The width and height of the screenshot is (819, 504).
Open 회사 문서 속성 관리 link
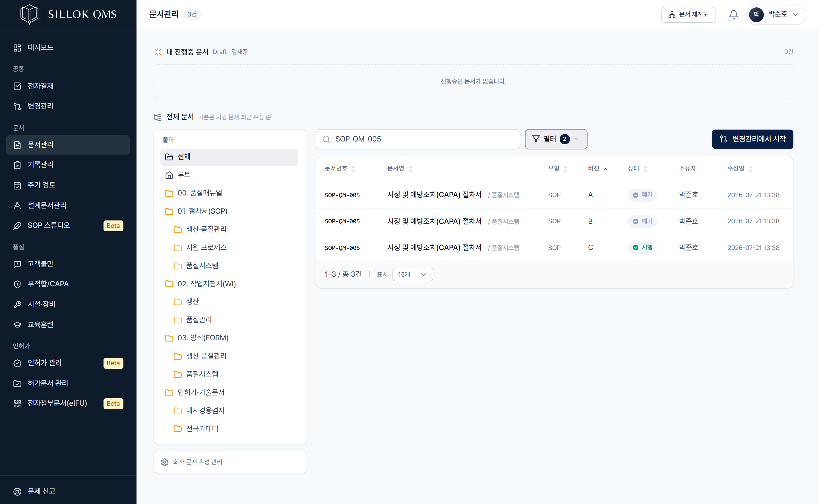[x=230, y=462]
